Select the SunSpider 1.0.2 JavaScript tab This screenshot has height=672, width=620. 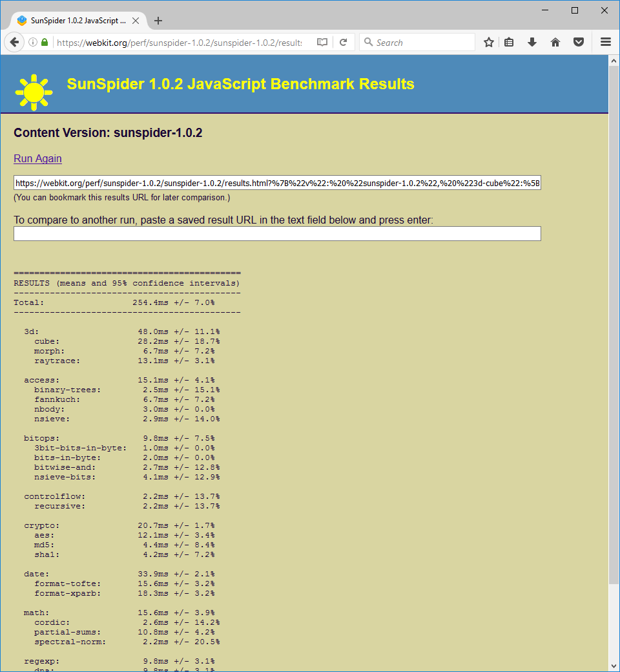point(78,21)
